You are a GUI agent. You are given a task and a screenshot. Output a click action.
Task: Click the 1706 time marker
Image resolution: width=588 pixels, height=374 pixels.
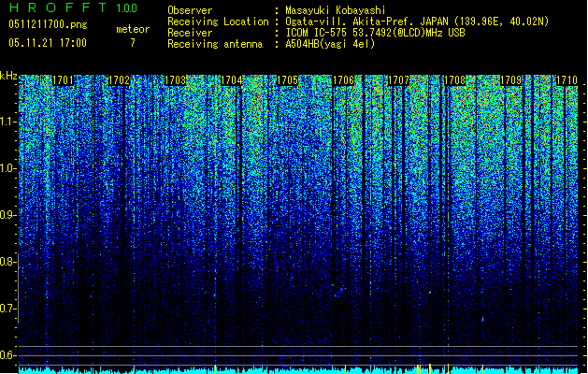(343, 80)
